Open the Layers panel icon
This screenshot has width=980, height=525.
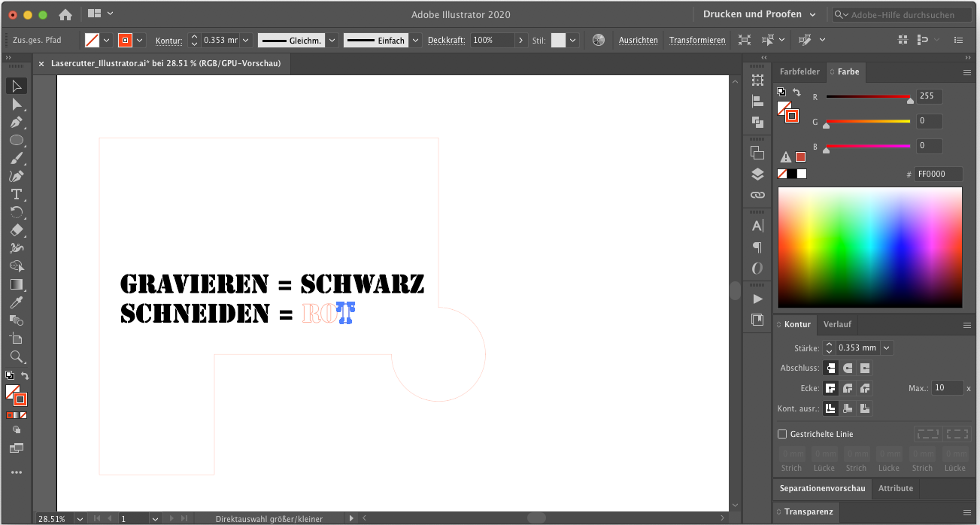(x=757, y=174)
